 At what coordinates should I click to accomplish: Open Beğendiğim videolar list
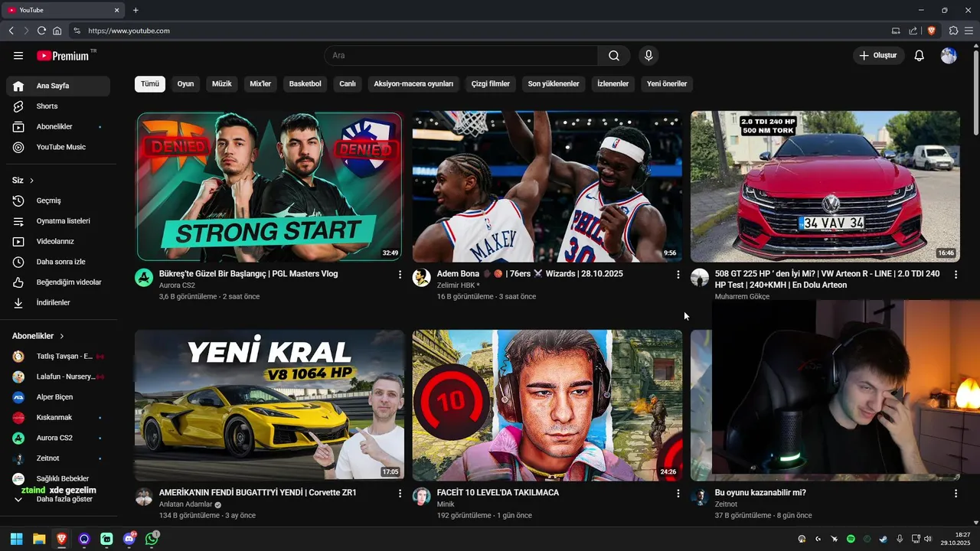(x=58, y=282)
